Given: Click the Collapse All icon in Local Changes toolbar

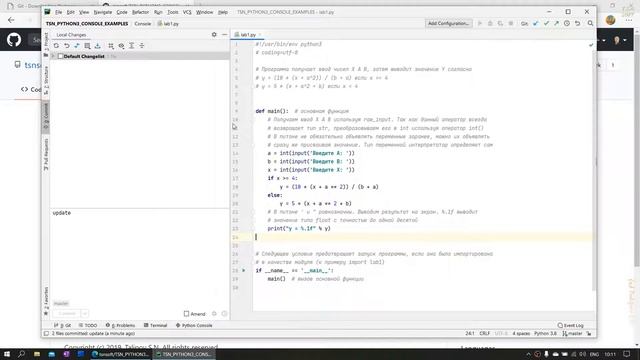Looking at the screenshot, I should 142,46.
